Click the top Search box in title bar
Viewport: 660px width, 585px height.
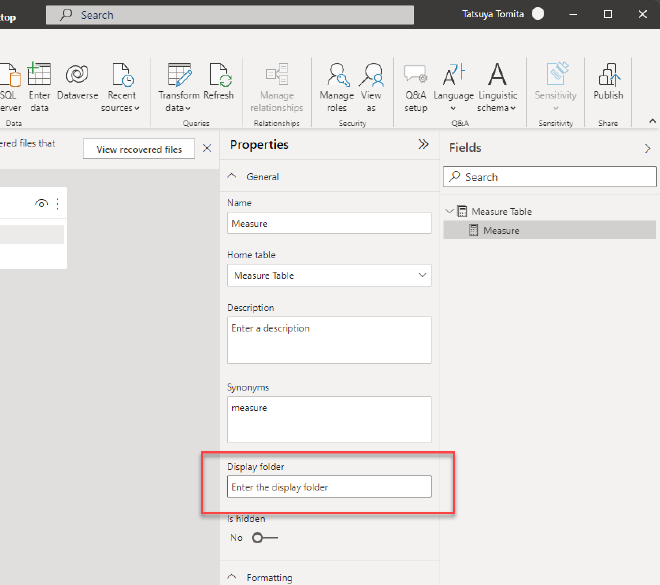pos(230,15)
